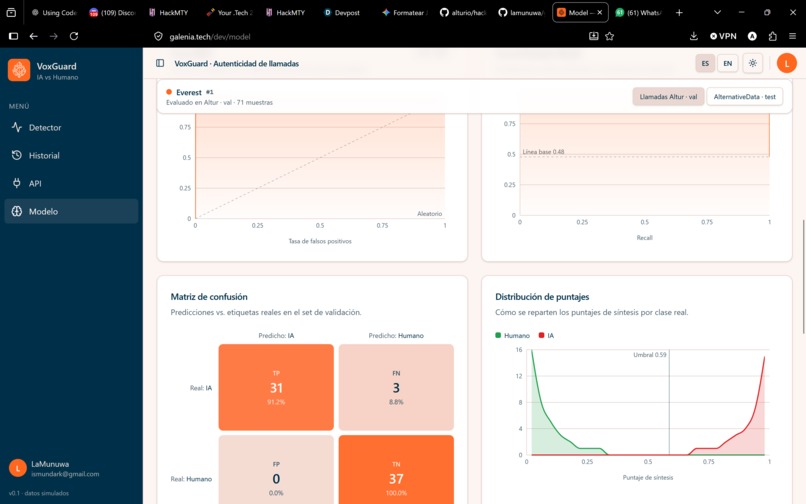Reload the page with browser refresh icon

[74, 36]
